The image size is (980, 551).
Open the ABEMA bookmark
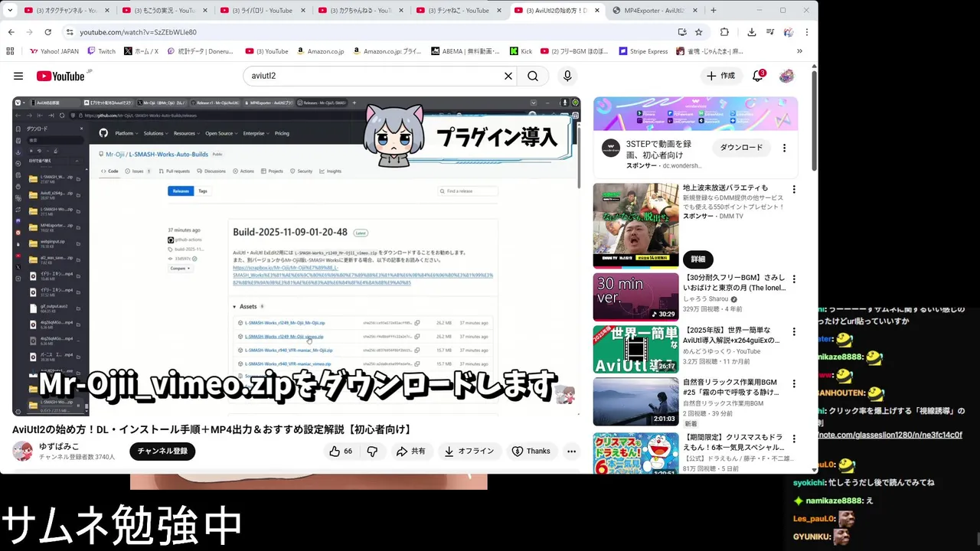(x=465, y=51)
